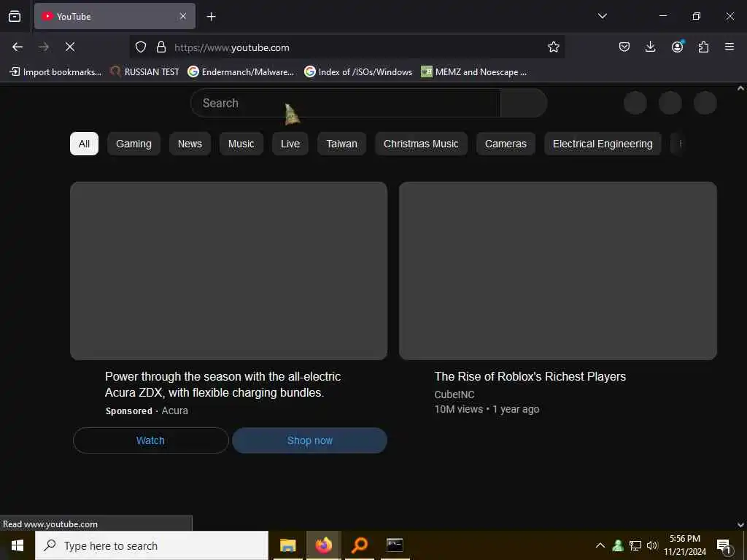Open the taskbar clock and date
Screen dimensions: 747x560
pos(684,545)
